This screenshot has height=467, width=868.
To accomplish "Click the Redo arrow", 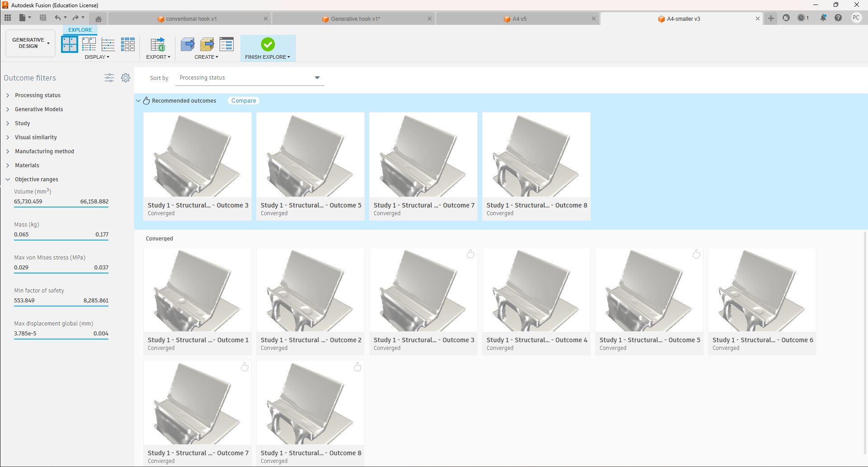I will tap(75, 18).
